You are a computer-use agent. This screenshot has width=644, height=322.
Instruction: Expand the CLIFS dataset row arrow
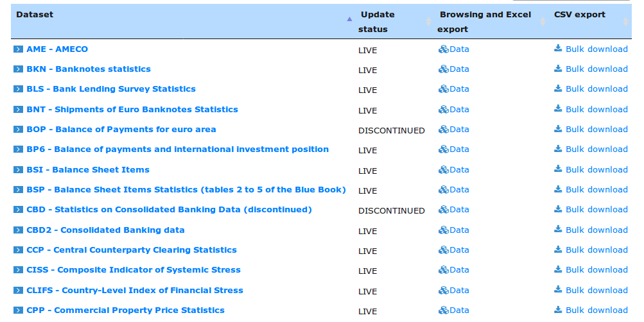coord(18,291)
